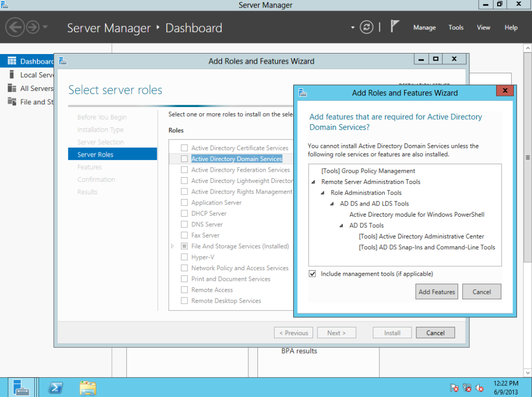The width and height of the screenshot is (532, 397).
Task: Select Active Directory module for Windows PowerShell
Action: 416,215
